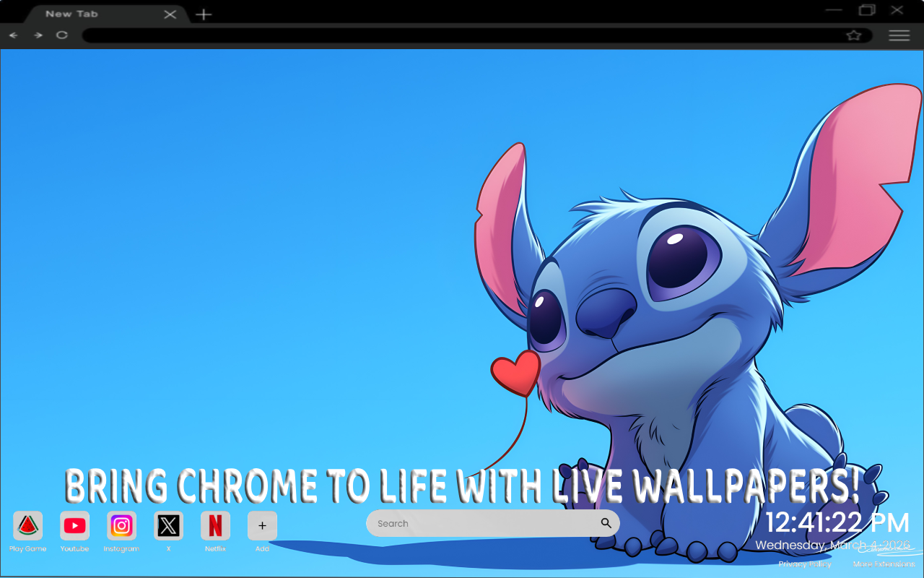The image size is (924, 578).
Task: Open the Youtube shortcut icon
Action: click(74, 526)
